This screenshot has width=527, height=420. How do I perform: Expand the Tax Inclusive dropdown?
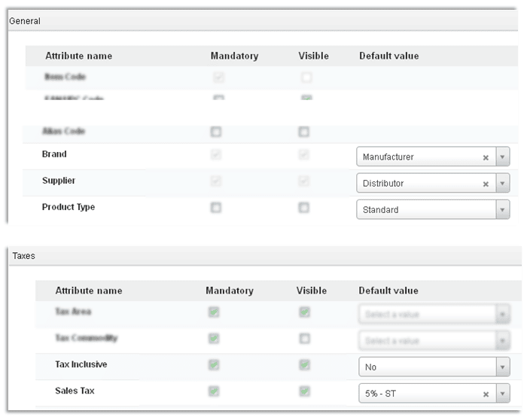[x=503, y=367]
